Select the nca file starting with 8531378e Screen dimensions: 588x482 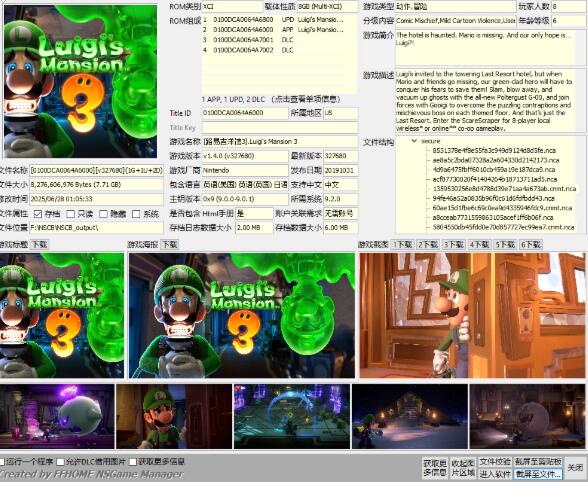[494, 150]
